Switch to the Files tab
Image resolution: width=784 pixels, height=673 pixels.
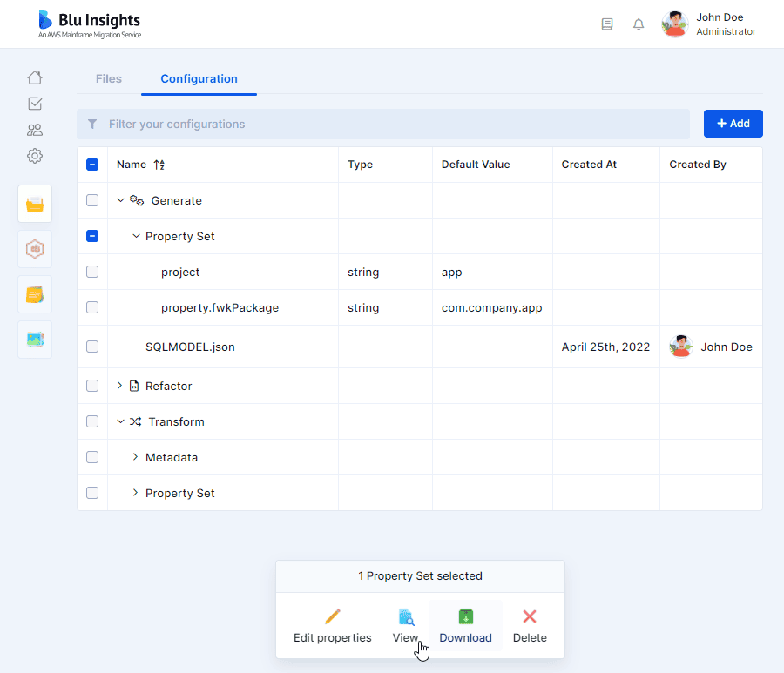109,79
